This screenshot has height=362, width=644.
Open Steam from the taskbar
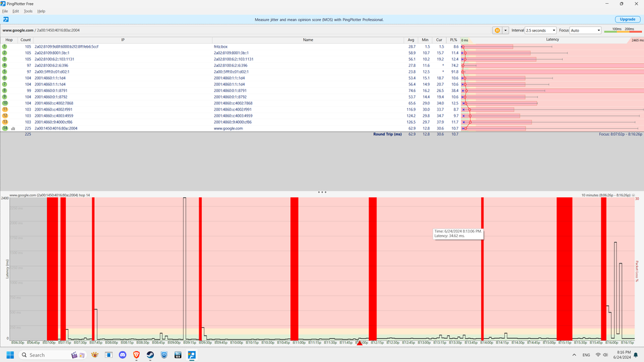tap(150, 355)
